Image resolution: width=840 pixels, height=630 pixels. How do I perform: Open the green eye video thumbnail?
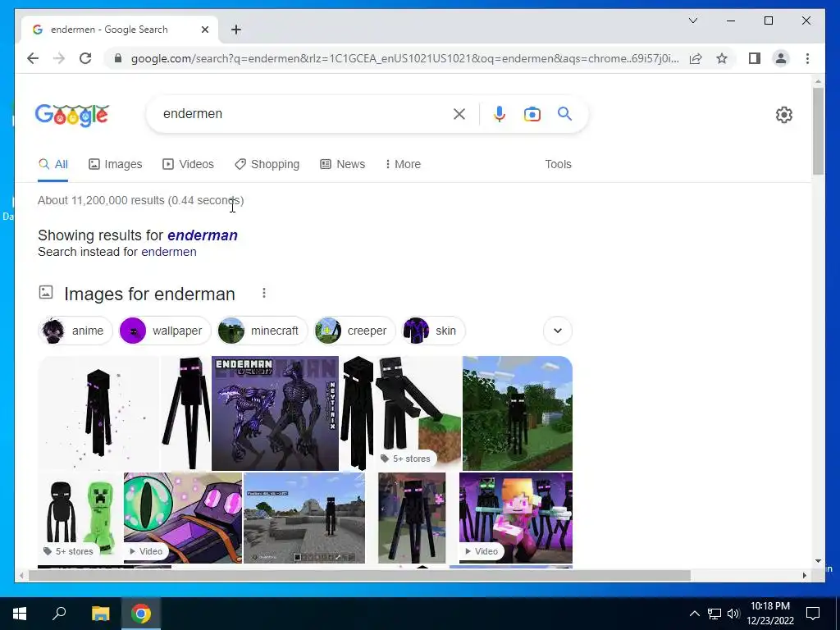[183, 518]
